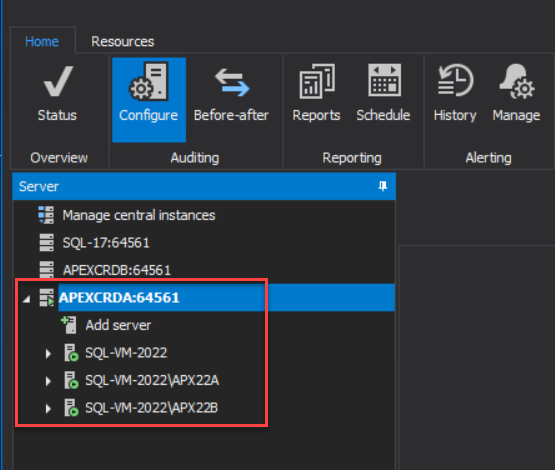
Task: Click the Add server entry
Action: 118,325
